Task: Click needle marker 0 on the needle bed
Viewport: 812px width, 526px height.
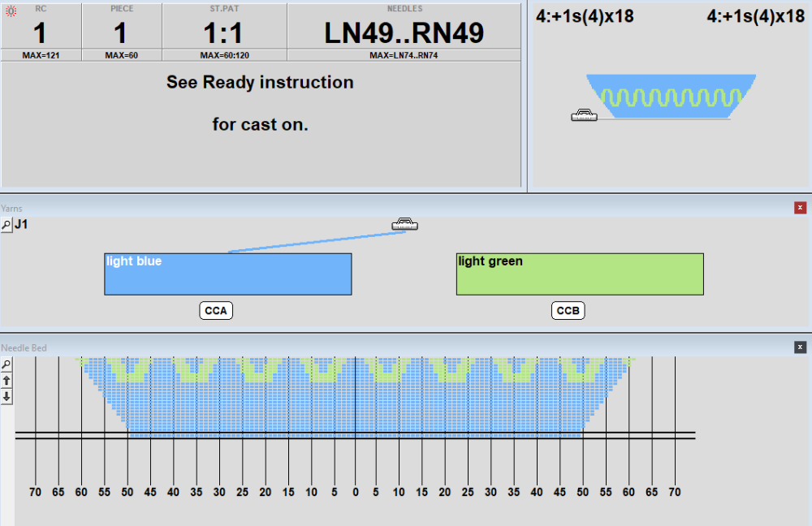Action: pos(355,492)
